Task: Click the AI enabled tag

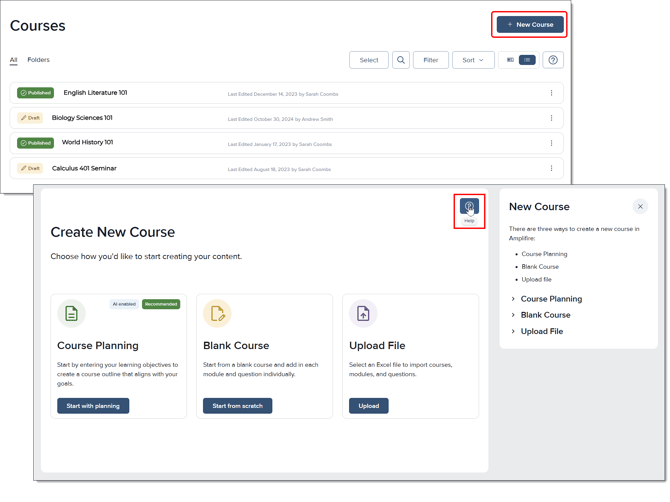Action: pyautogui.click(x=124, y=304)
